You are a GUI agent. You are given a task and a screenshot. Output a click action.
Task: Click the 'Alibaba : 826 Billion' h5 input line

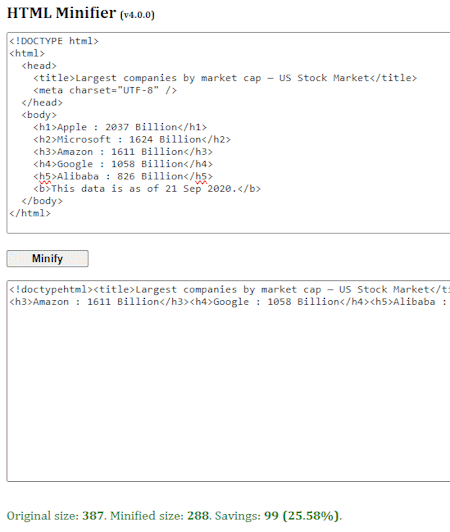coord(123,176)
